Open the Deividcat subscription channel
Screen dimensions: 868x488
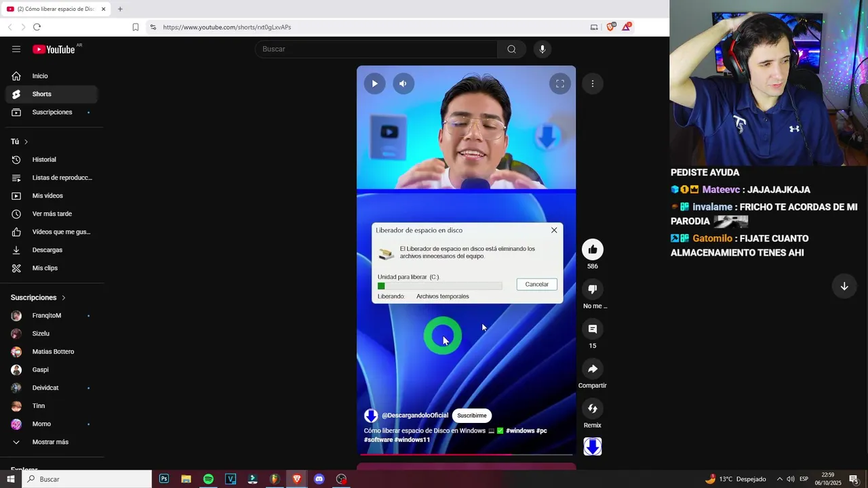click(52, 388)
